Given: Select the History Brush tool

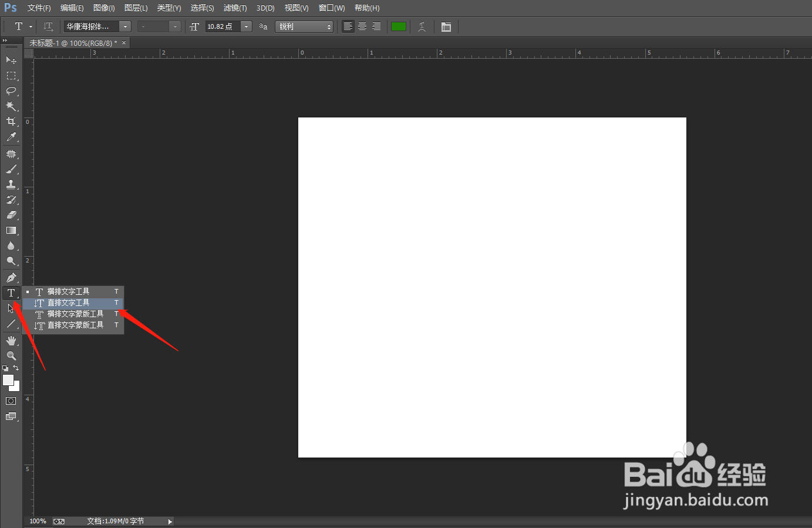Looking at the screenshot, I should pos(11,200).
